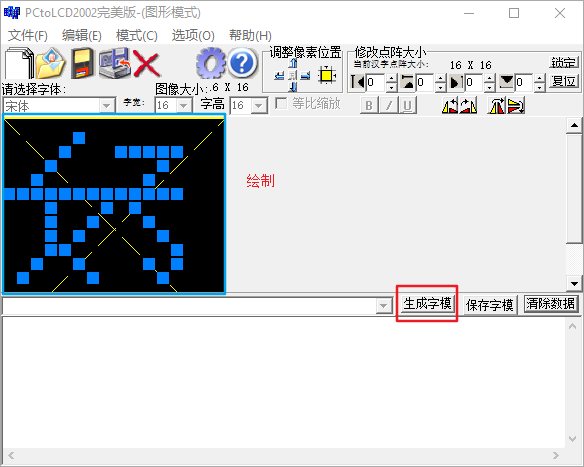Image resolution: width=584 pixels, height=467 pixels.
Task: Open the 帮助(H) menu
Action: click(250, 36)
